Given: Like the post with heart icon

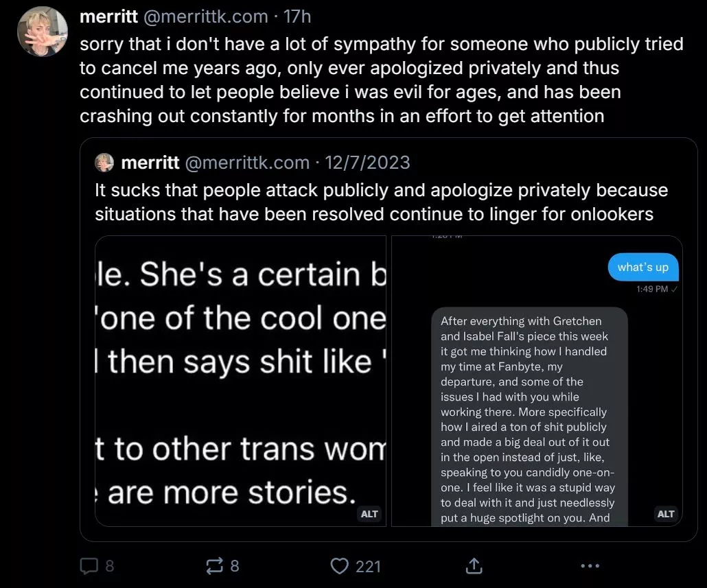Looking at the screenshot, I should 340,565.
